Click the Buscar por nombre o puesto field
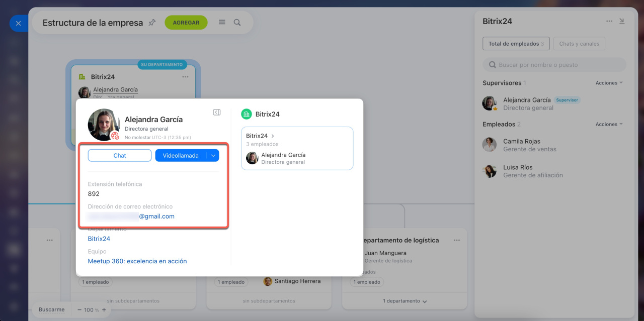Viewport: 644px width, 321px height. tap(554, 65)
